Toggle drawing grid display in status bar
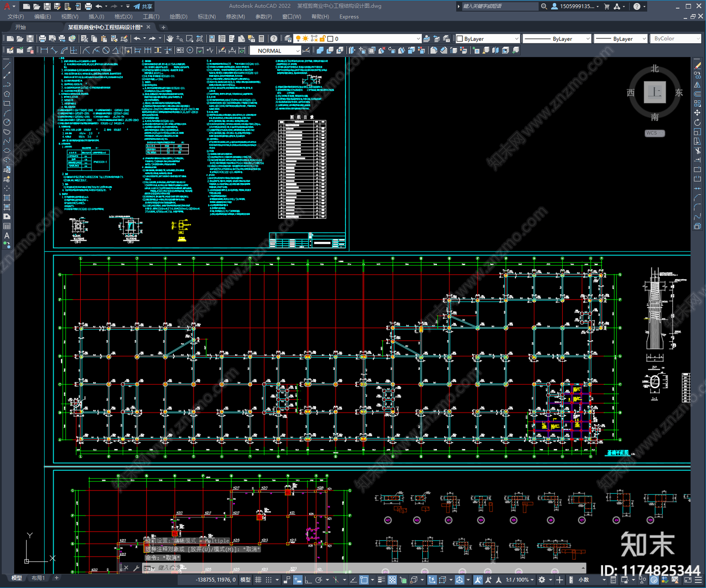Screen dimensions: 706x588 coord(258,580)
